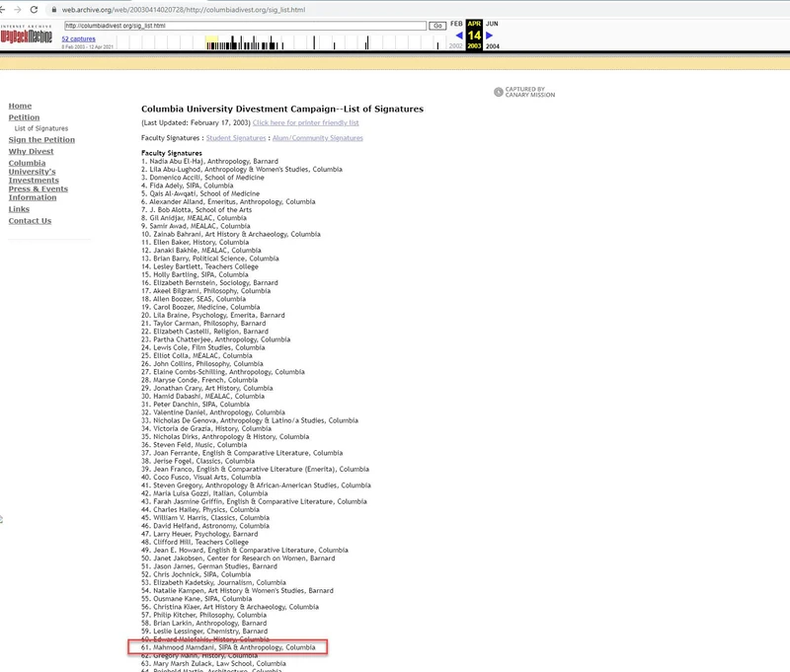Click signature '30. Hamid Dabashi, MEALAC'
The width and height of the screenshot is (790, 672).
tap(202, 396)
